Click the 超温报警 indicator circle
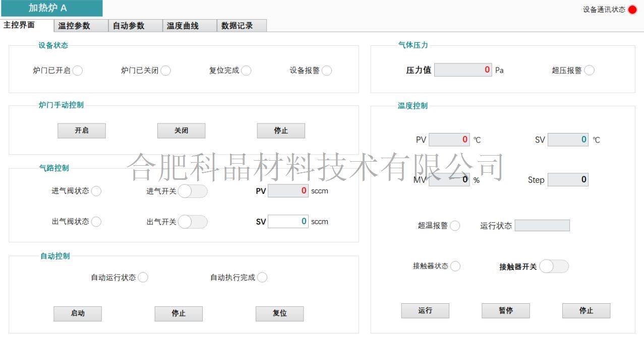 click(x=455, y=226)
